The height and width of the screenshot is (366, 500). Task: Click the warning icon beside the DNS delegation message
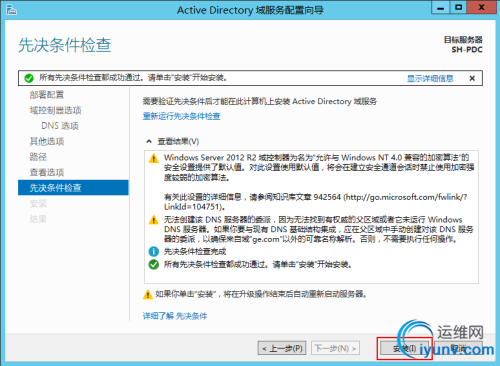(x=154, y=220)
